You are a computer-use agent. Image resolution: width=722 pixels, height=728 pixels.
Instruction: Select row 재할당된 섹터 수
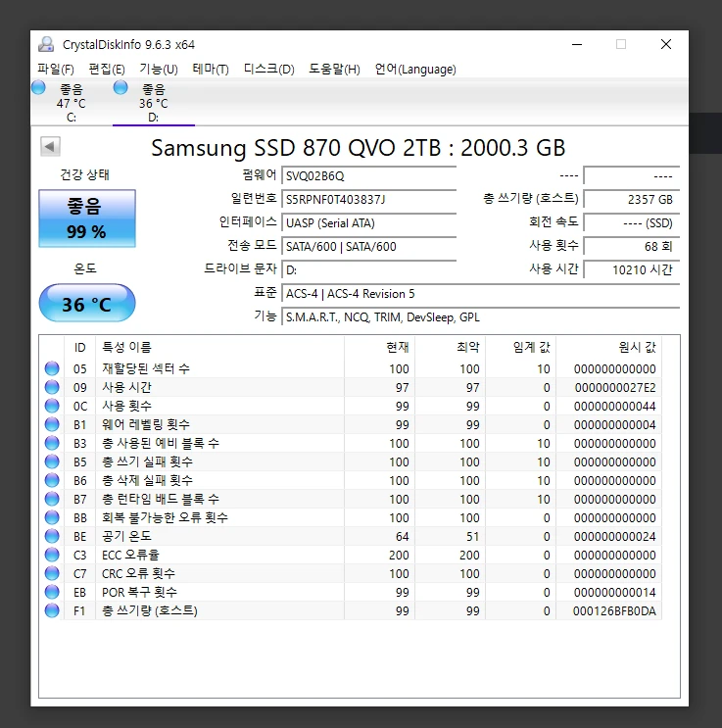coord(351,368)
